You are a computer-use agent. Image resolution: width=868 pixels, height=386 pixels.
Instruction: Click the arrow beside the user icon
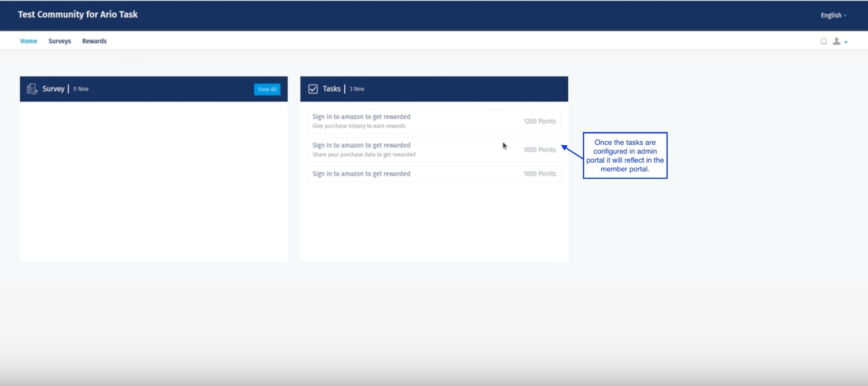[x=846, y=42]
